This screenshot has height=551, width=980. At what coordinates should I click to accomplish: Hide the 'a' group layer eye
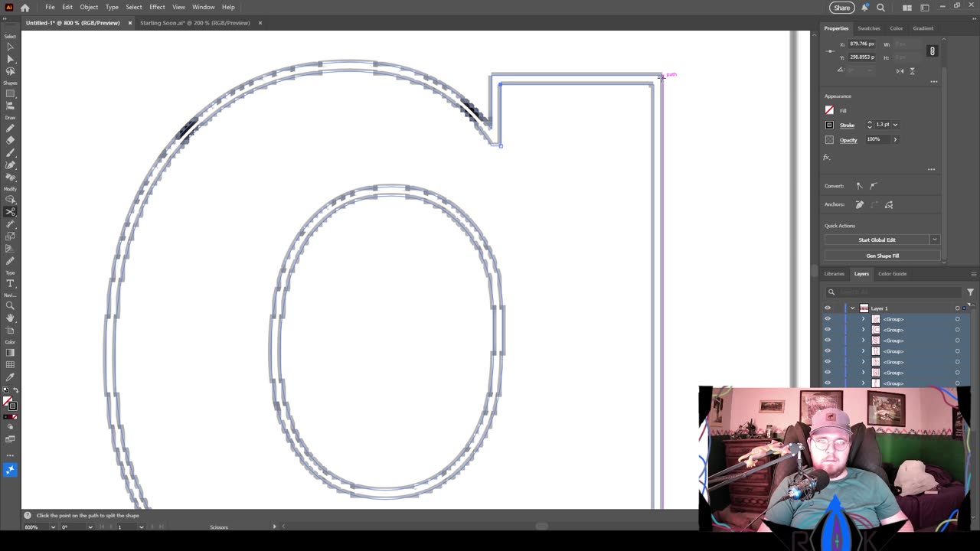[x=828, y=341]
